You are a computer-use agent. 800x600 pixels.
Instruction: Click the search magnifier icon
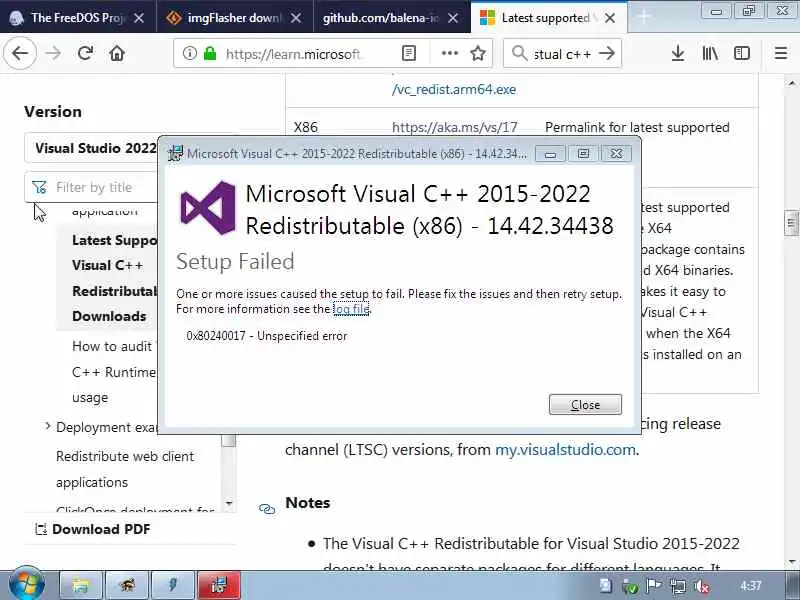click(519, 53)
